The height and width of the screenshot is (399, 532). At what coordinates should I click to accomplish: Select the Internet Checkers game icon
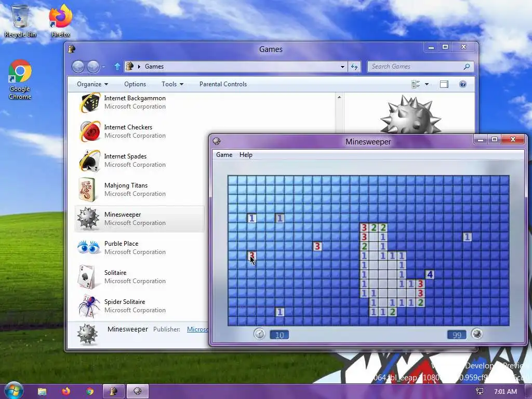tap(89, 131)
